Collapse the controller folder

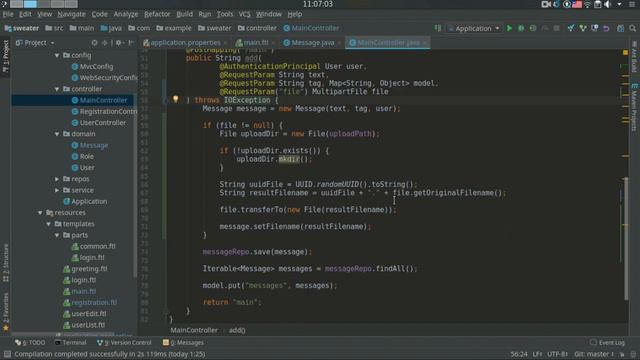coord(57,89)
